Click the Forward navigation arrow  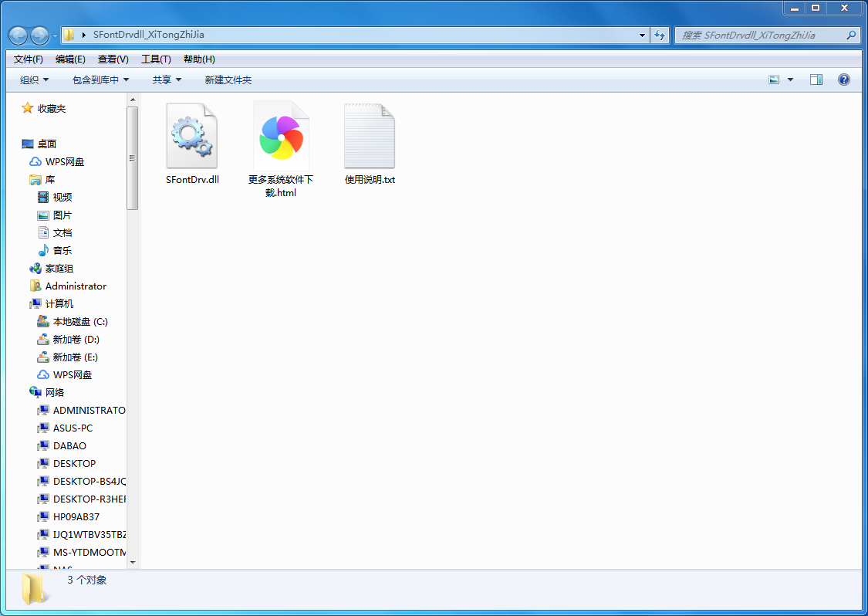[x=39, y=36]
